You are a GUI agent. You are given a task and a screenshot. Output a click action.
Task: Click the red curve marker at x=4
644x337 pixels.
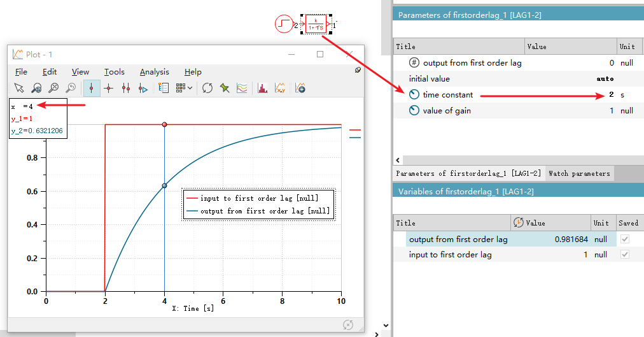pos(164,124)
